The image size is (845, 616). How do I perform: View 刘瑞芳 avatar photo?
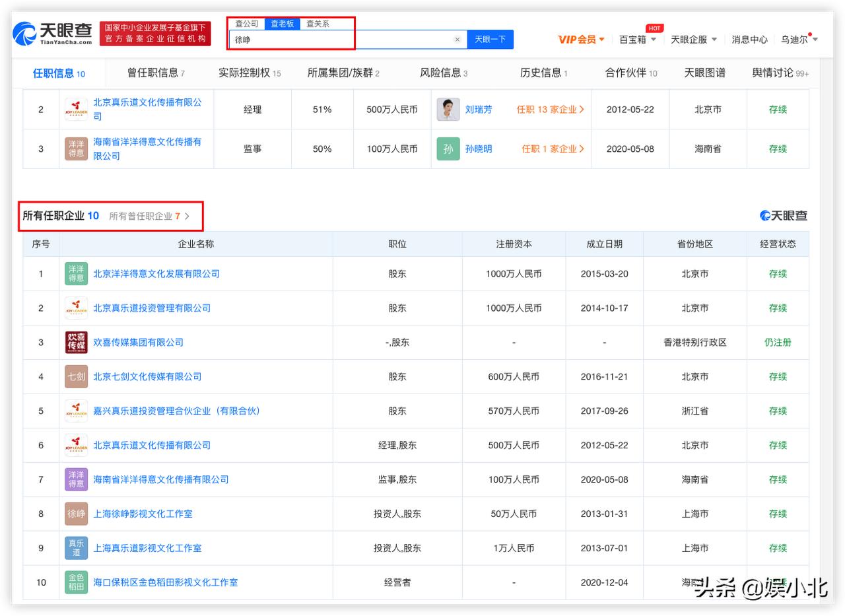coord(448,110)
